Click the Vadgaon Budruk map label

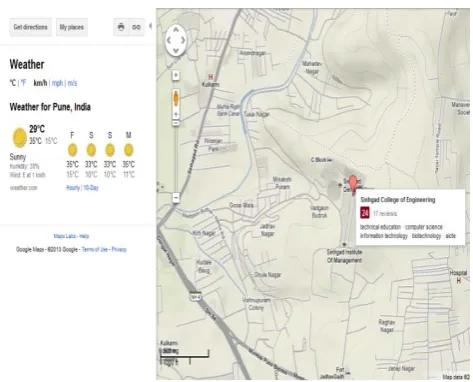319,212
